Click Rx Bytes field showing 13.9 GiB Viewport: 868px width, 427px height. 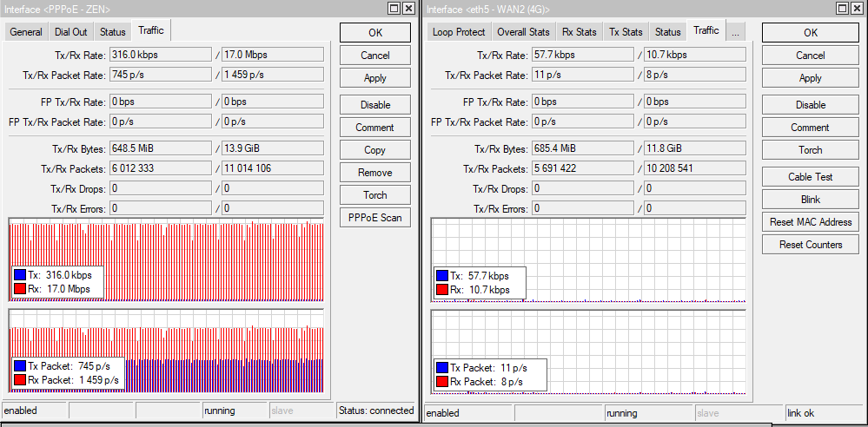click(x=273, y=148)
